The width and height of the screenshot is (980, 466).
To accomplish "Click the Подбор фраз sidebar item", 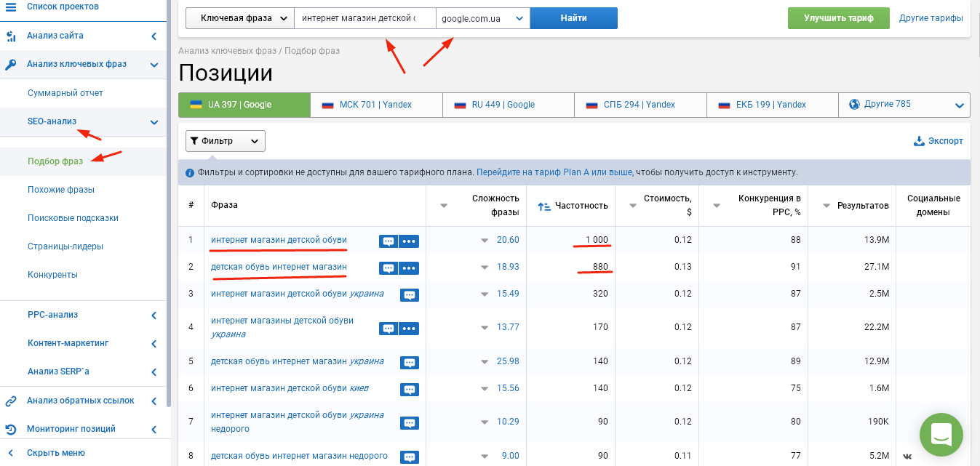I will (55, 161).
